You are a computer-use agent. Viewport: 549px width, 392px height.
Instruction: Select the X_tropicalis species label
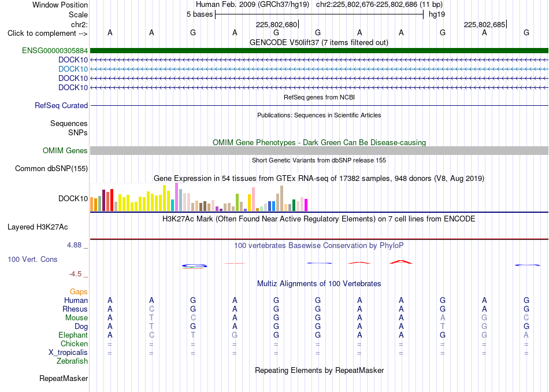click(x=68, y=353)
